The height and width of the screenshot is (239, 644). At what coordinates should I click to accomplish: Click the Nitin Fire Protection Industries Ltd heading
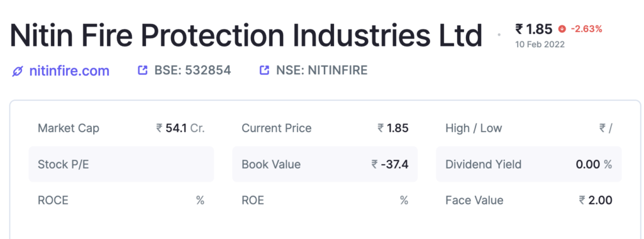coord(246,35)
